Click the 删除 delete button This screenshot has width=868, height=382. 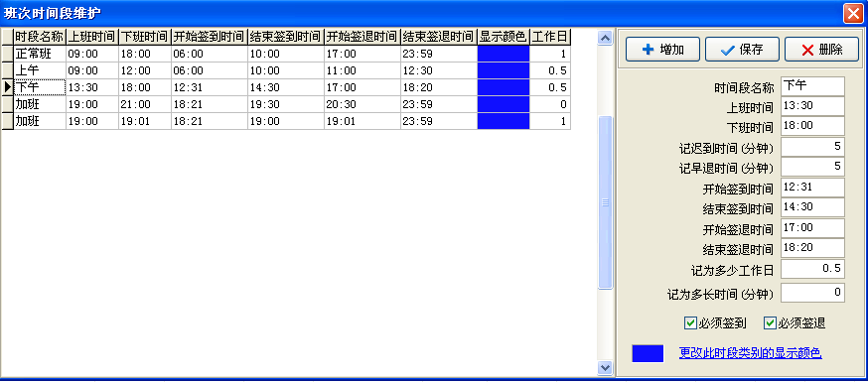click(x=821, y=50)
